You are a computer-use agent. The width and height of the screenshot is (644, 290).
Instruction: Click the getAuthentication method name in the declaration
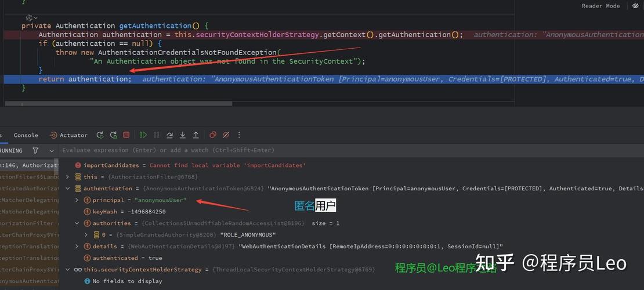click(x=155, y=26)
